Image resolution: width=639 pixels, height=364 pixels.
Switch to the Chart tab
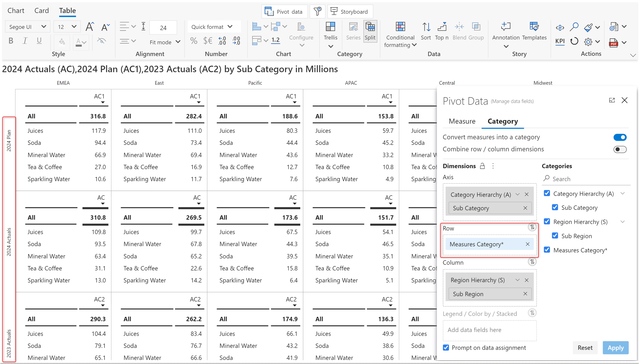(x=16, y=11)
